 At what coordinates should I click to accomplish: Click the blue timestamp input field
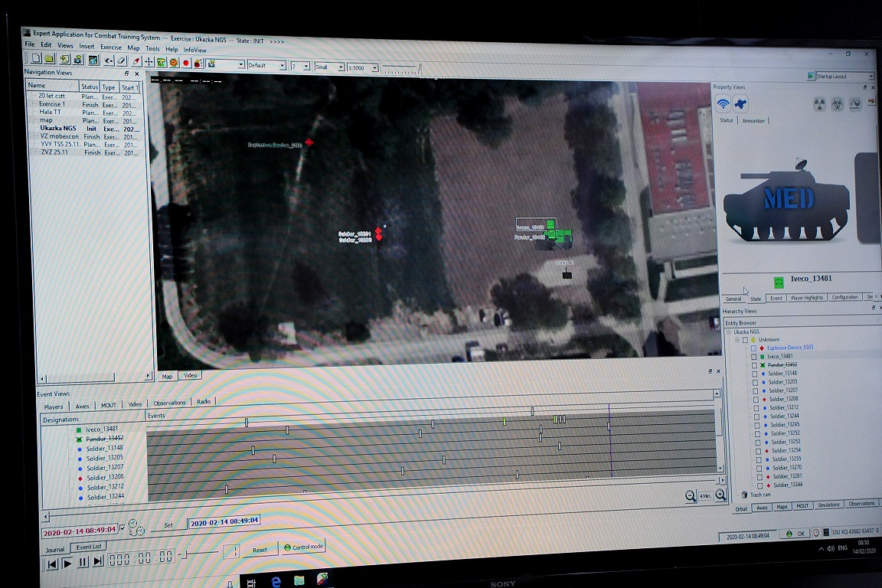point(224,521)
